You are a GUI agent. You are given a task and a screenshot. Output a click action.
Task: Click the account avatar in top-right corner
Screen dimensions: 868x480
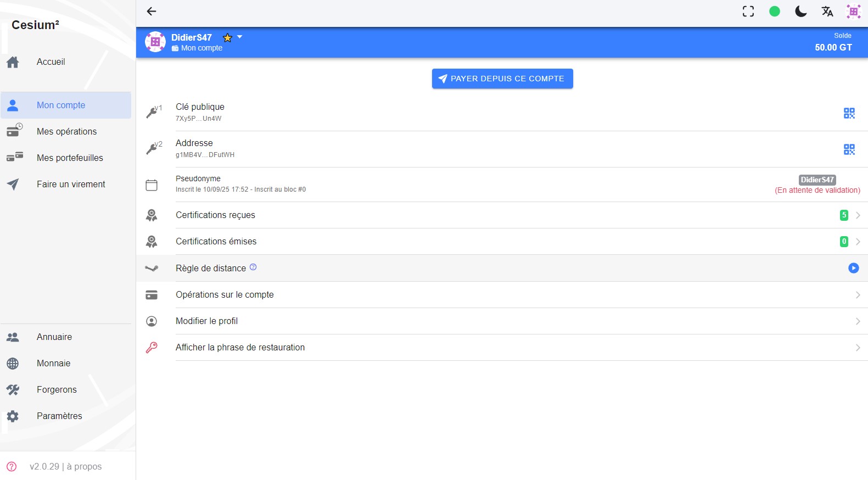[853, 12]
